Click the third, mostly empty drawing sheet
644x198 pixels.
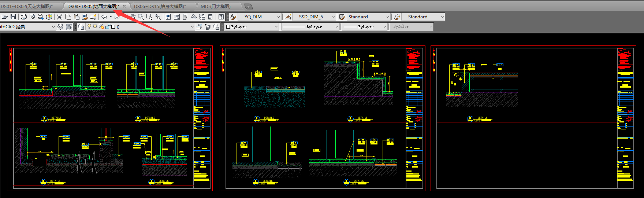[533, 118]
